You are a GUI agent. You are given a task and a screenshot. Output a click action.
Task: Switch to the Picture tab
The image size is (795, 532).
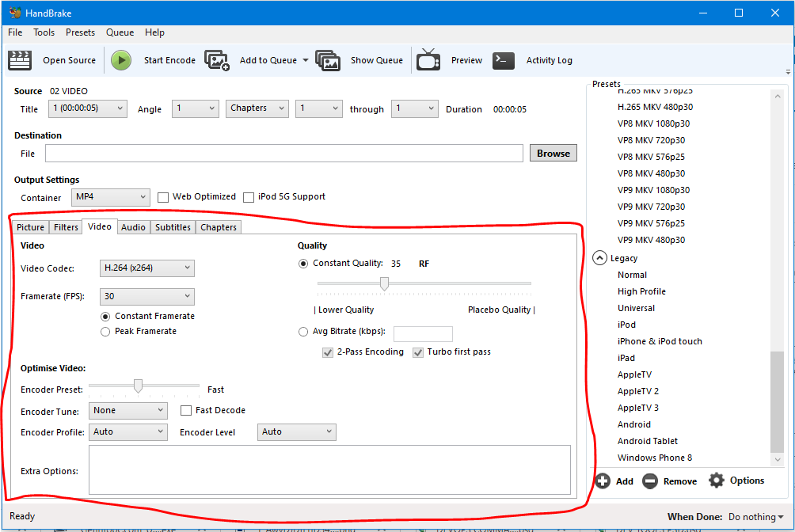(x=30, y=227)
